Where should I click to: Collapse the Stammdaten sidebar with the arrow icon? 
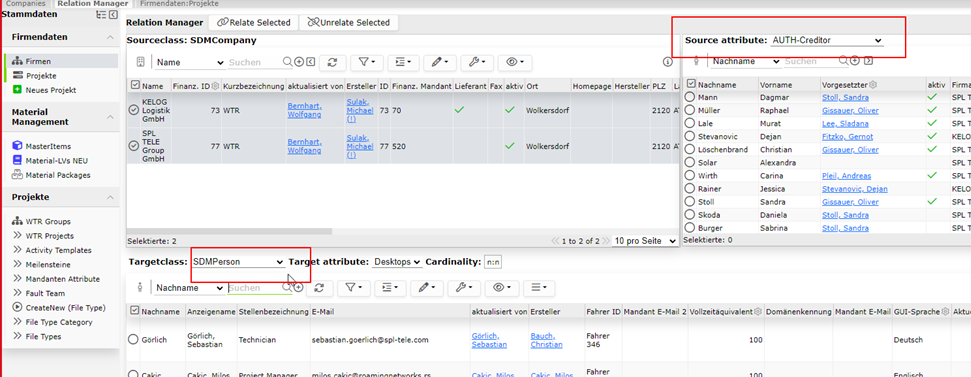(113, 15)
